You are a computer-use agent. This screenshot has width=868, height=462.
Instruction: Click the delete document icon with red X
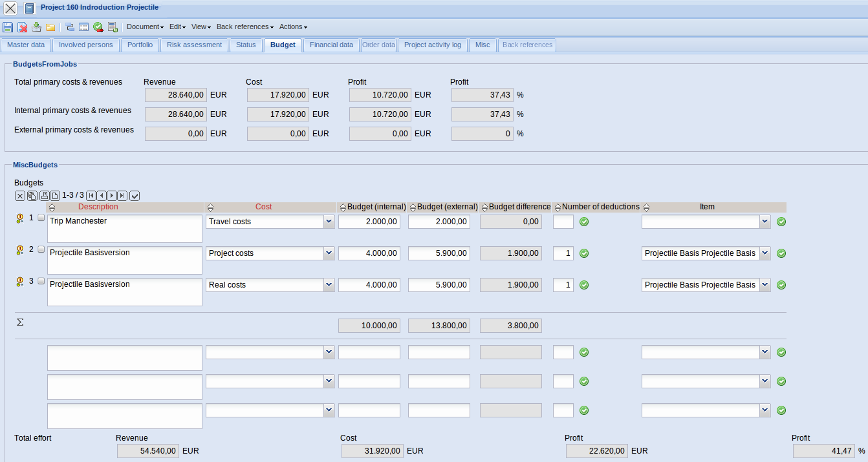(x=22, y=27)
